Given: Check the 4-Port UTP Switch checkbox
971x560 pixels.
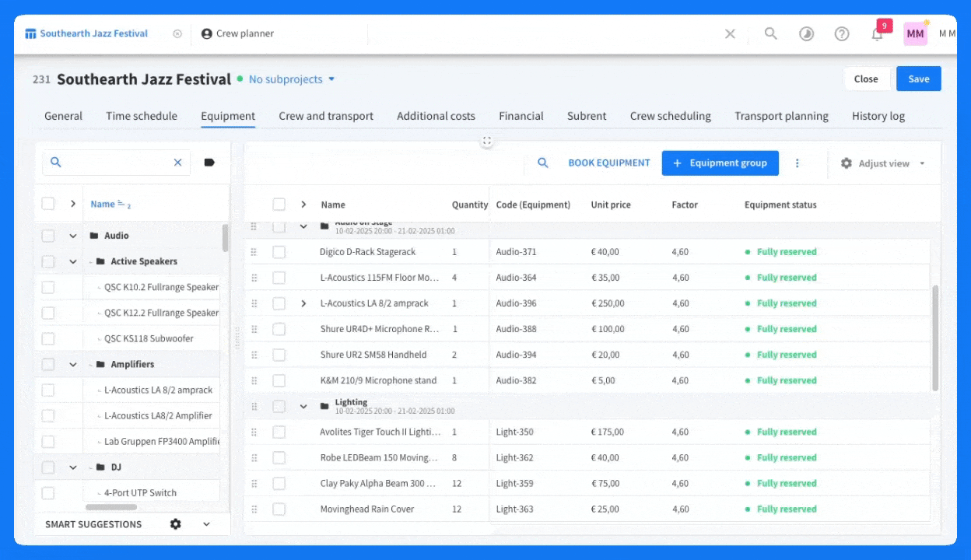Looking at the screenshot, I should 48,492.
